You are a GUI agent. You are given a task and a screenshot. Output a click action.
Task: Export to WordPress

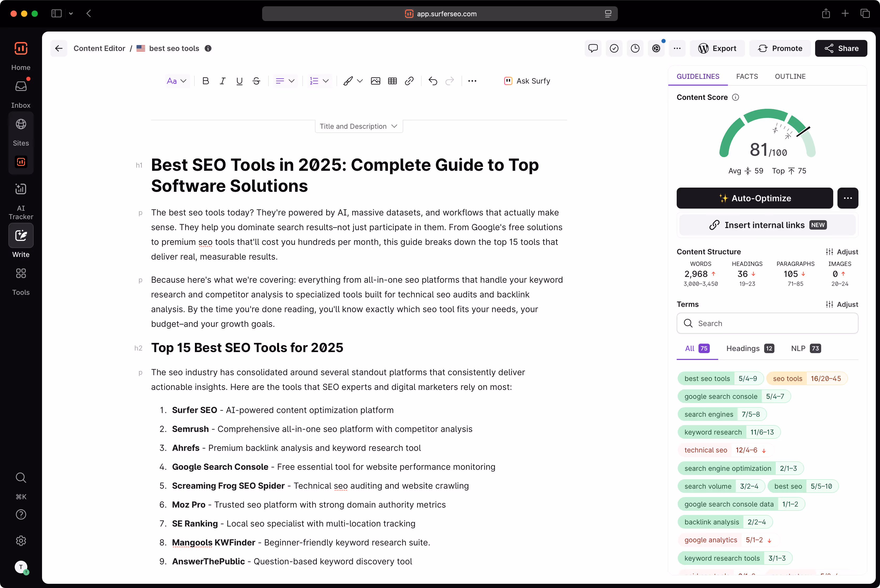[717, 48]
